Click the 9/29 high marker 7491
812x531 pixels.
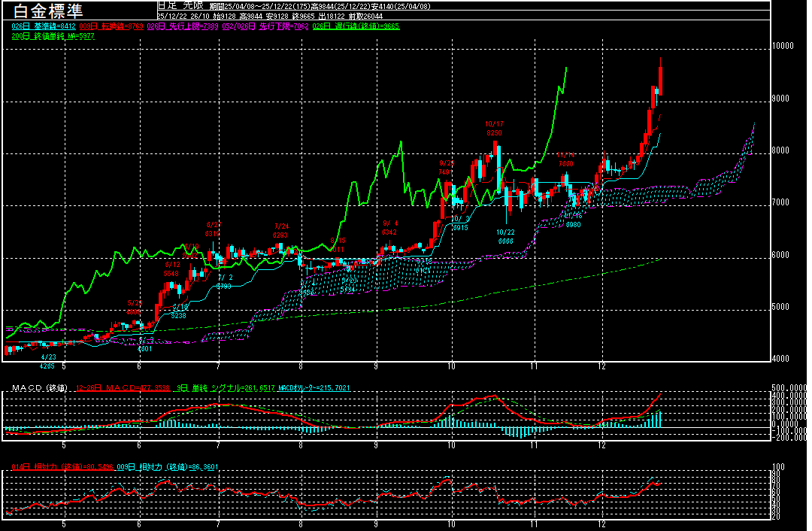pyautogui.click(x=447, y=167)
